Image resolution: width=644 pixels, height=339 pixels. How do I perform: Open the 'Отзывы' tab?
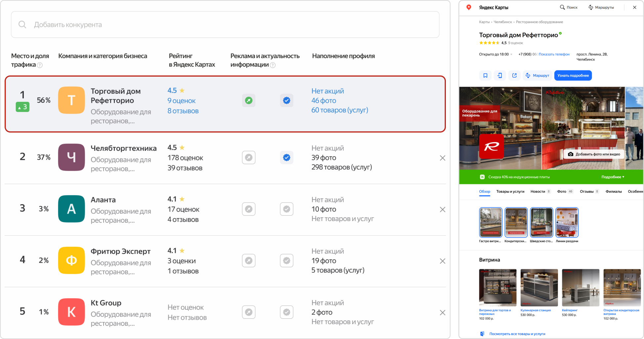pyautogui.click(x=586, y=192)
